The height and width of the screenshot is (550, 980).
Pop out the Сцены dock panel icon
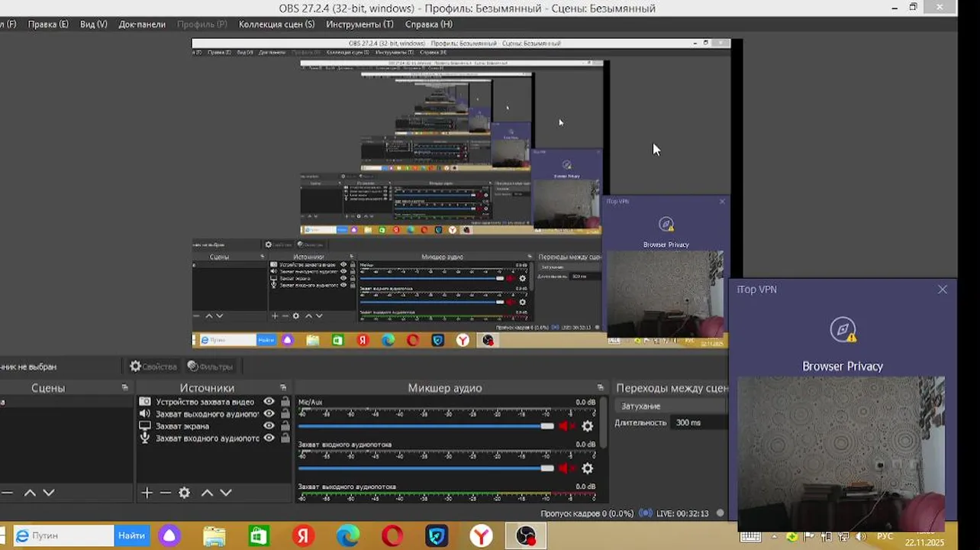(x=125, y=388)
